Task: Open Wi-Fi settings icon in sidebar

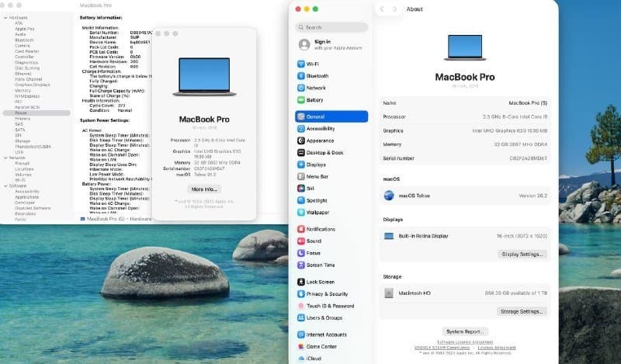Action: (301, 64)
